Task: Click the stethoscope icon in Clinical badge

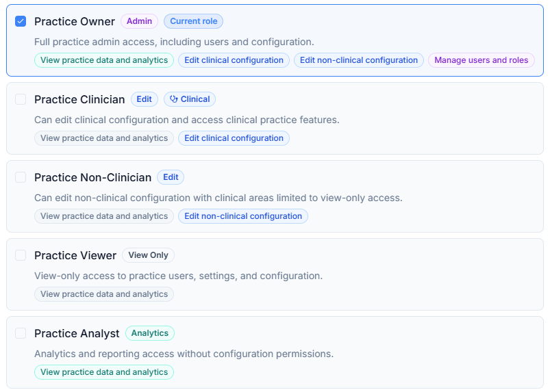Action: 173,99
